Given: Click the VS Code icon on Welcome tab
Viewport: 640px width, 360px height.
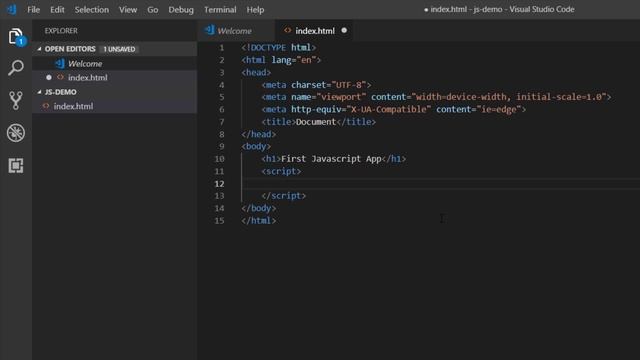Looking at the screenshot, I should coord(210,30).
